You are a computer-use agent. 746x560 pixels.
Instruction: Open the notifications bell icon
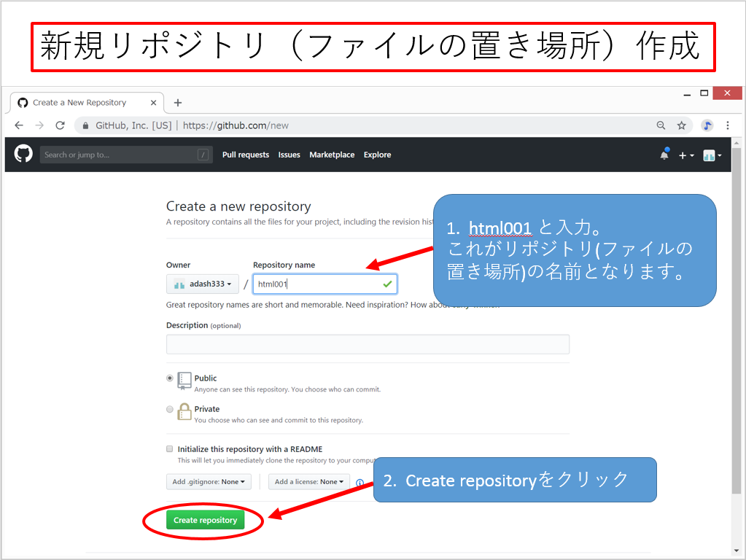pos(664,155)
